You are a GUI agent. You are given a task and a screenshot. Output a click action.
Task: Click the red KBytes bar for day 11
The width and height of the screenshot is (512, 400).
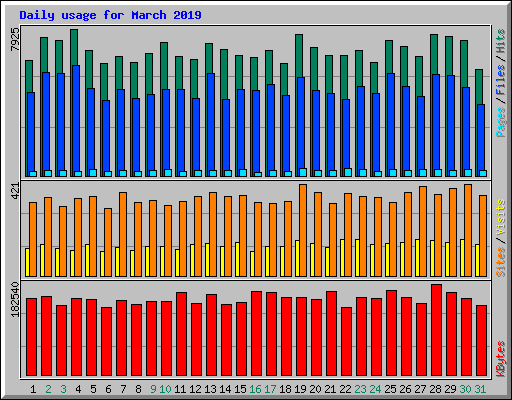[x=181, y=334]
